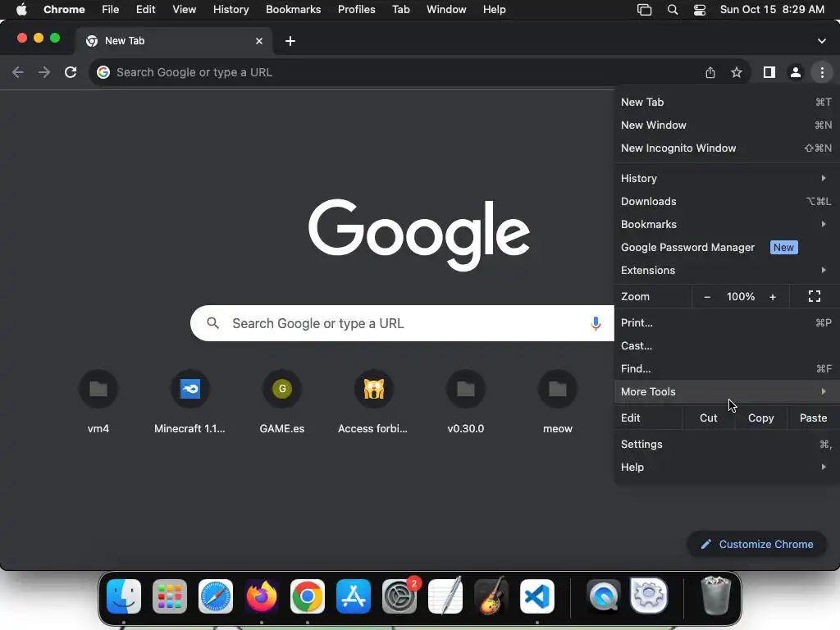Choose Cast... from the menu
Image resolution: width=840 pixels, height=630 pixels.
(727, 346)
